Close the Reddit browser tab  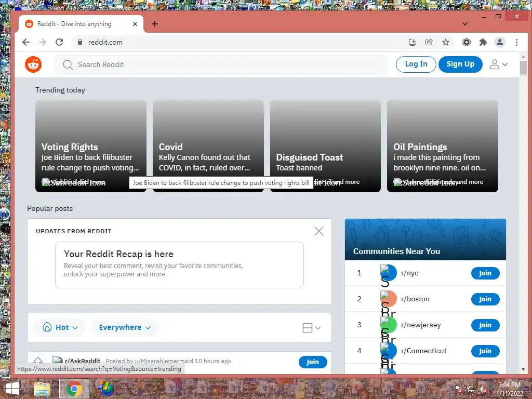(x=135, y=24)
